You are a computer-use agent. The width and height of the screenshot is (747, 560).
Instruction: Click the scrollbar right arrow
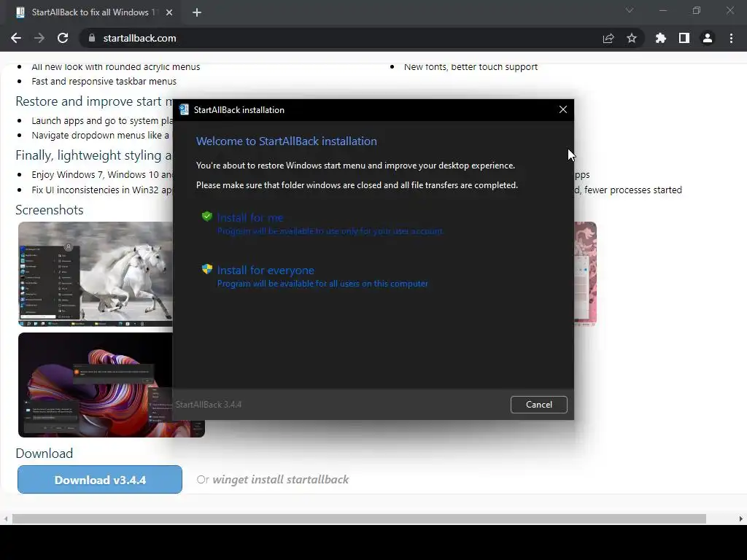click(741, 518)
